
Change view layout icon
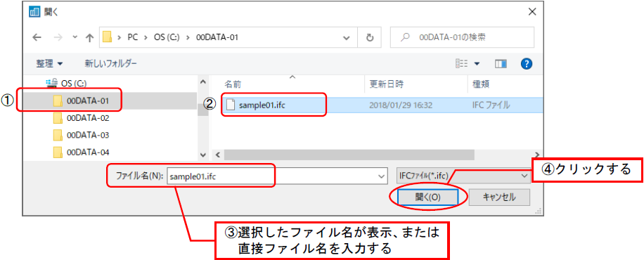[x=462, y=64]
